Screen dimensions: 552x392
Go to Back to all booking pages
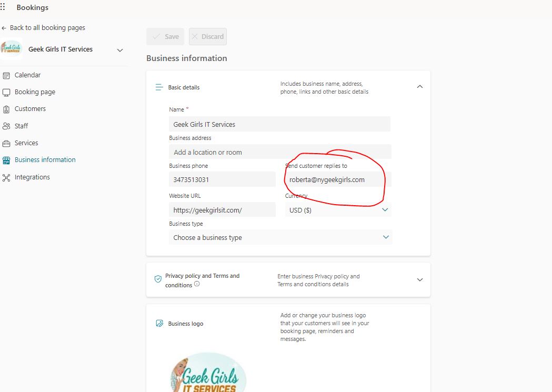(47, 28)
